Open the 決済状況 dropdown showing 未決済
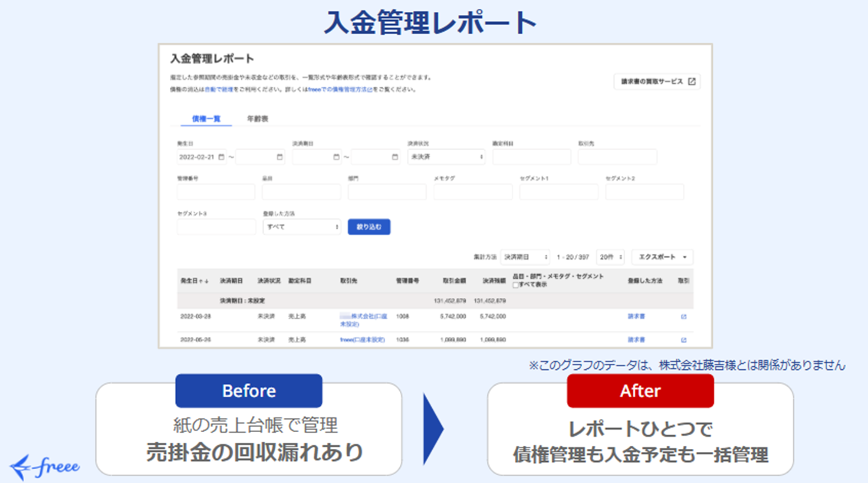The height and width of the screenshot is (483, 868). click(446, 157)
